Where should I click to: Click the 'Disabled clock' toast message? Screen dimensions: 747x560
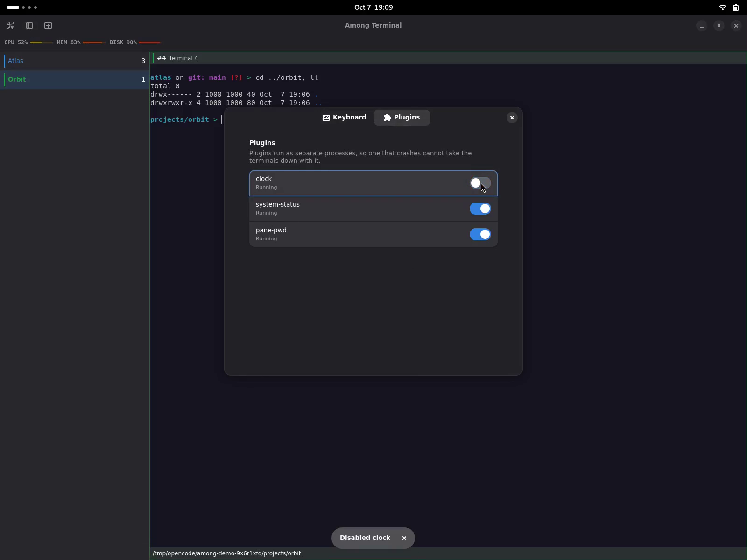coord(365,538)
